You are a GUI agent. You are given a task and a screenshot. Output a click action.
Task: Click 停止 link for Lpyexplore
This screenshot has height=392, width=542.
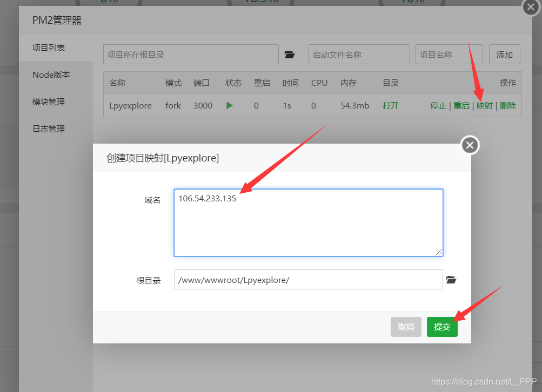(438, 106)
